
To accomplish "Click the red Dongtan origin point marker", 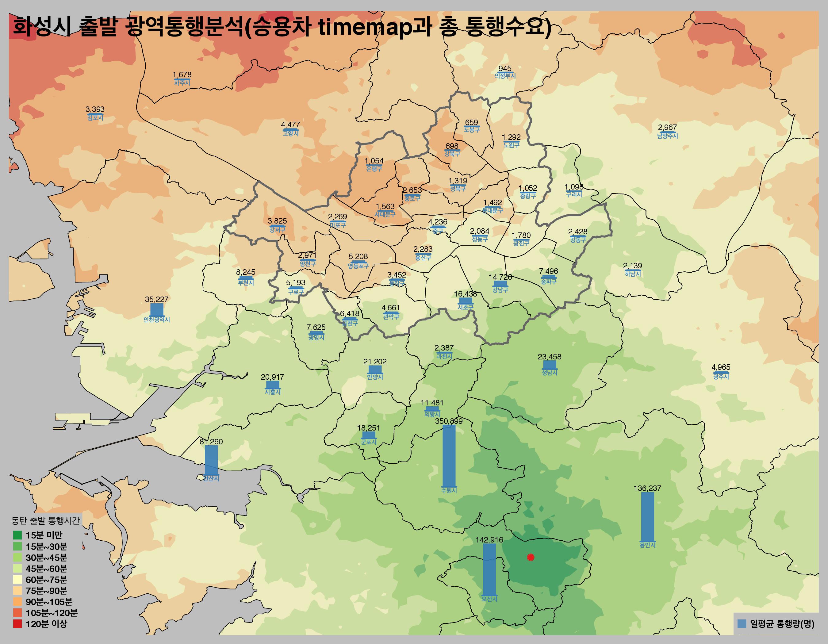I will (x=531, y=557).
